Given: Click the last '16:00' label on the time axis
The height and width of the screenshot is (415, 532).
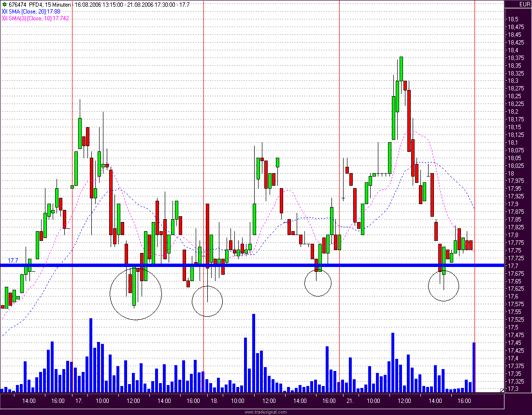Looking at the screenshot, I should click(464, 401).
